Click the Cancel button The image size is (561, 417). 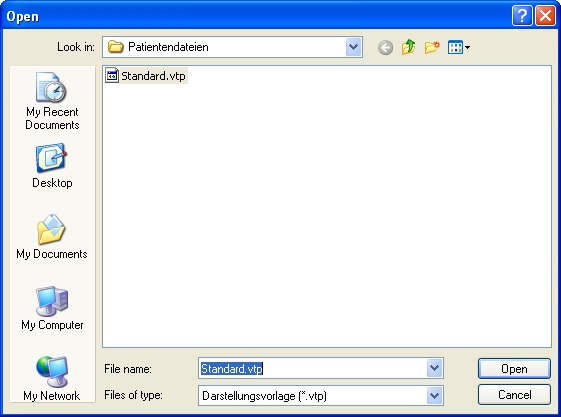click(x=514, y=395)
